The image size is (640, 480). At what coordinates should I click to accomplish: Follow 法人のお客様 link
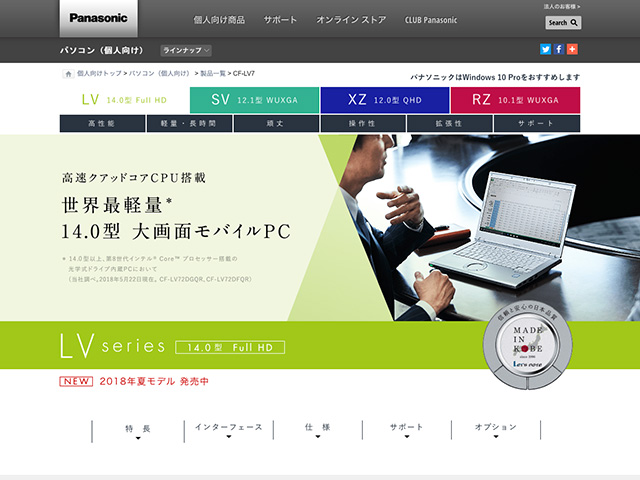click(562, 7)
